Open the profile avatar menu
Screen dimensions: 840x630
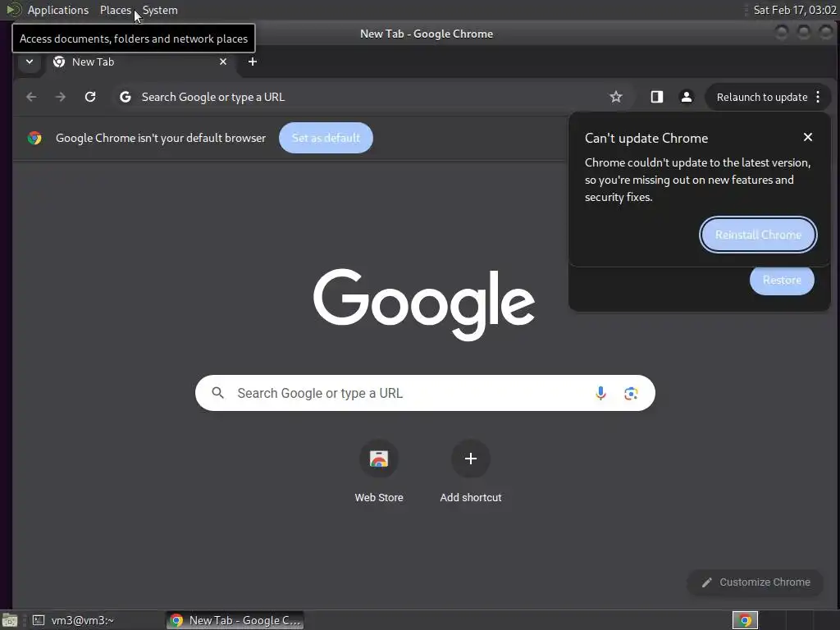687,97
